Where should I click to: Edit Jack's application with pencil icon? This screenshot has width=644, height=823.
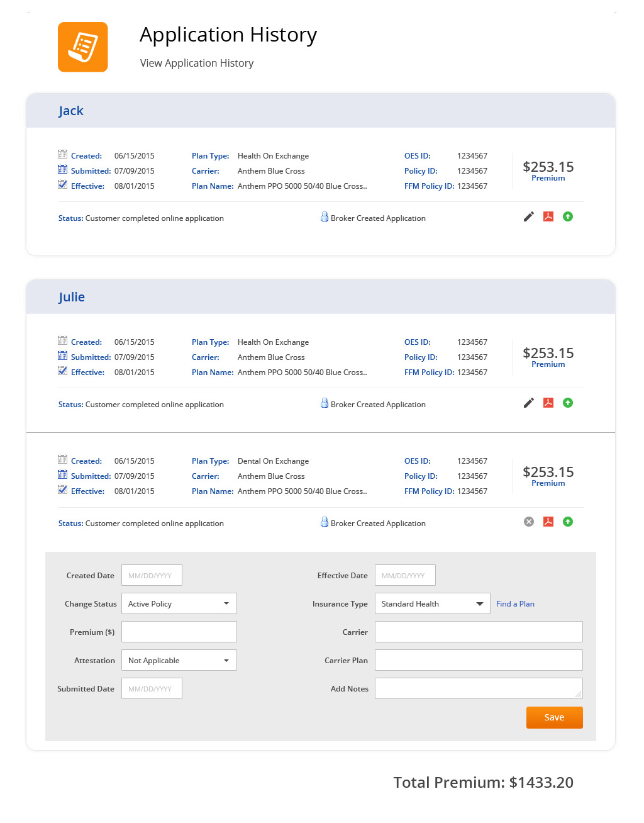point(529,216)
